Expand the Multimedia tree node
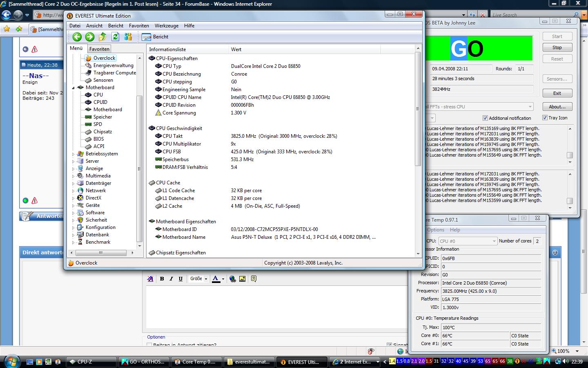Screen dimensions: 588x368 [x=73, y=176]
